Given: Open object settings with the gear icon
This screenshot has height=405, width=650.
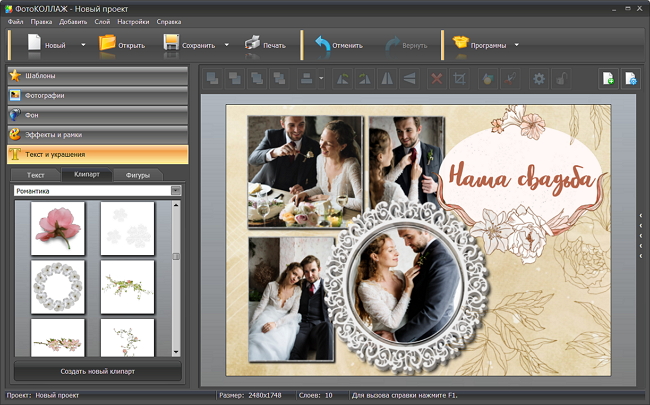Looking at the screenshot, I should (539, 78).
